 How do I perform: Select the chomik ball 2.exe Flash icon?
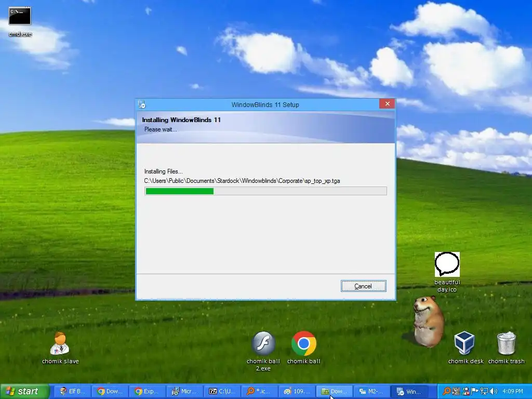(263, 351)
